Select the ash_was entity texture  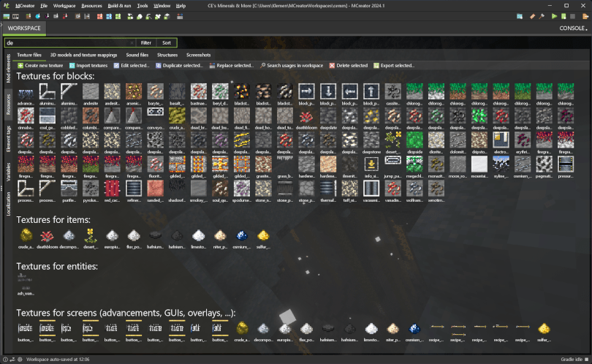coord(26,285)
